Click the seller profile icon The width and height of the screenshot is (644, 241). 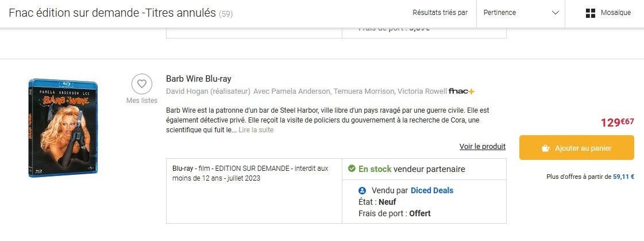pyautogui.click(x=362, y=190)
